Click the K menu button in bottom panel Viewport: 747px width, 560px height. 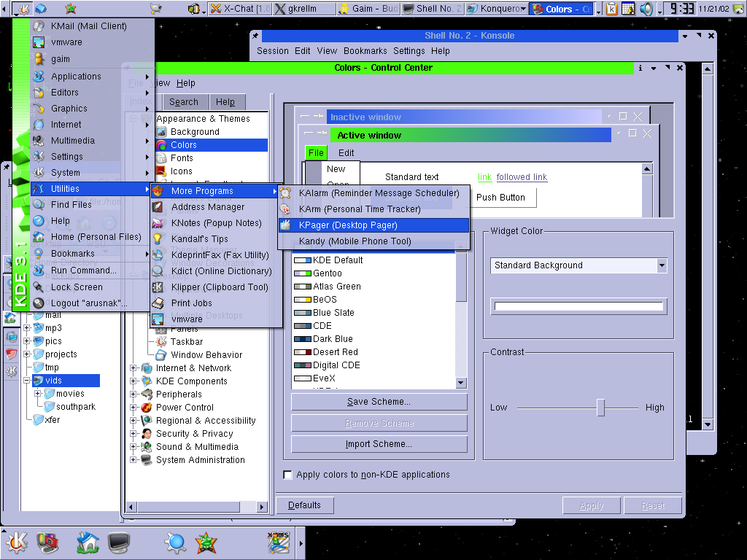pyautogui.click(x=16, y=542)
